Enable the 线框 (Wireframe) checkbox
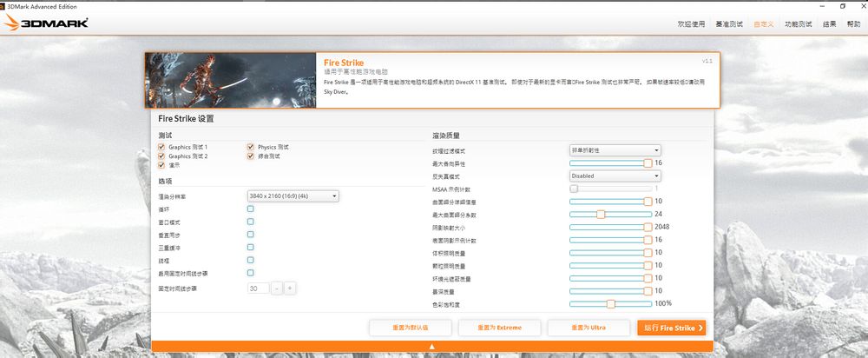Screen dimensions: 868x358 (251, 260)
